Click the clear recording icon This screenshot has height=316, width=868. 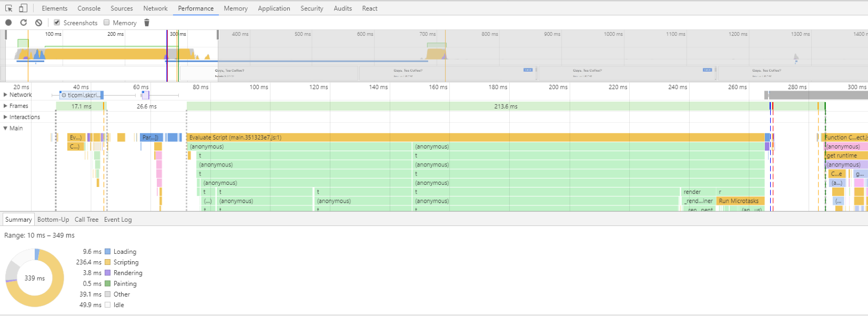(x=38, y=23)
